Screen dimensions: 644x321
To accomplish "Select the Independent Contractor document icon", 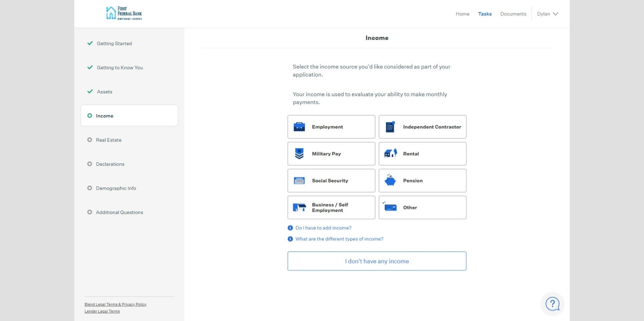I will coord(390,127).
